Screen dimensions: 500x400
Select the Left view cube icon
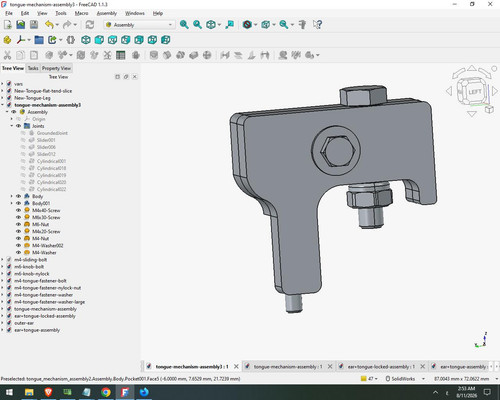tap(166, 40)
